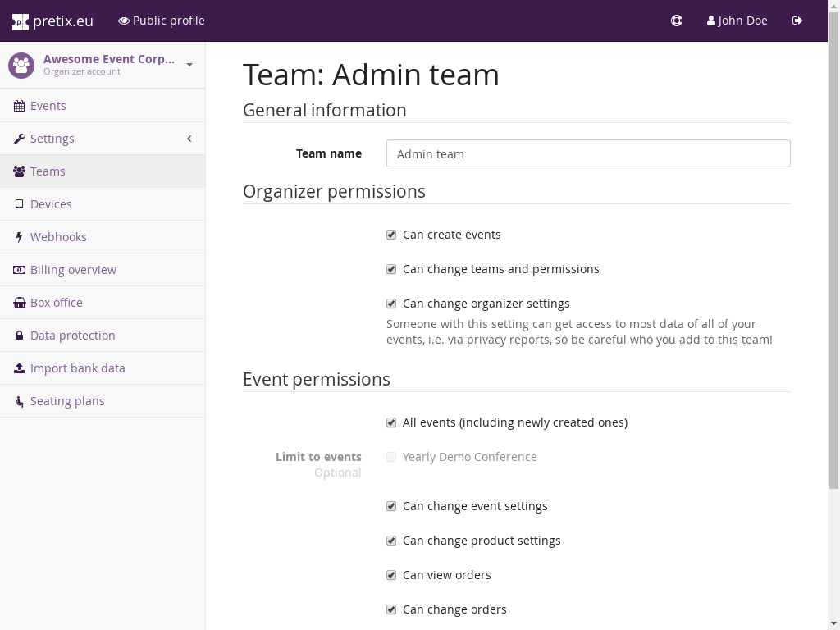Toggle Can change teams and permissions

[391, 269]
